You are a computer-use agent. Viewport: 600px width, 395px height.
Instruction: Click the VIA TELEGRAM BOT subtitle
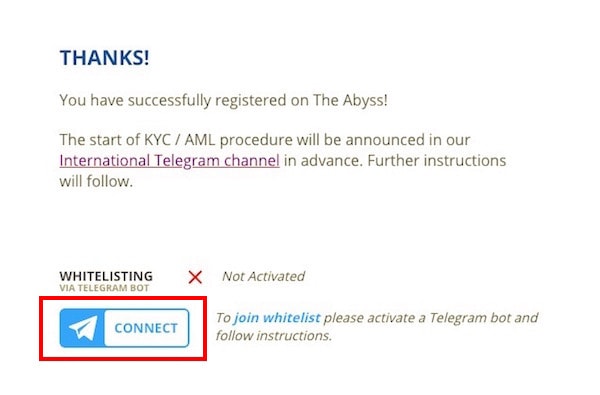click(x=104, y=288)
